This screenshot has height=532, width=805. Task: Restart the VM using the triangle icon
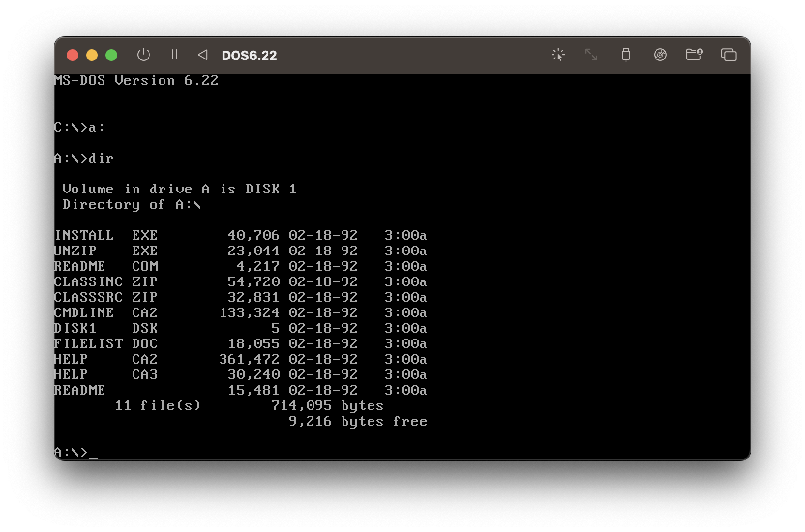tap(202, 55)
